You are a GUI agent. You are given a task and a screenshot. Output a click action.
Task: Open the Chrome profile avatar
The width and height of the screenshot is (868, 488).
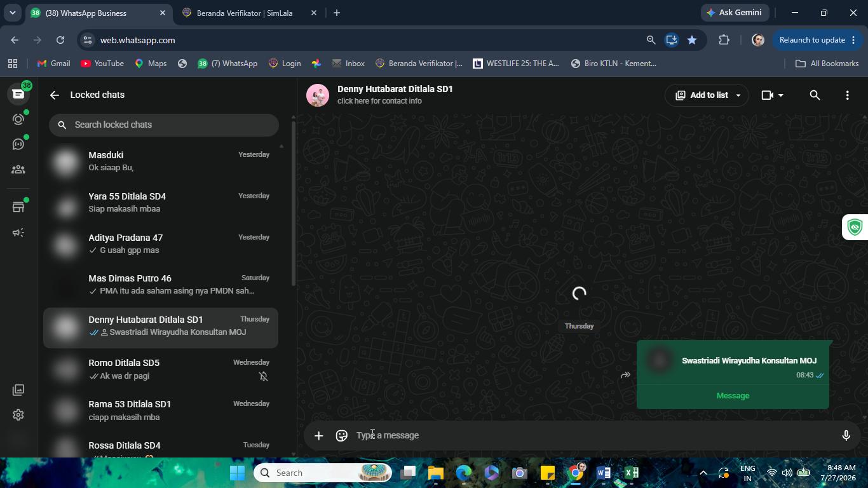click(758, 40)
